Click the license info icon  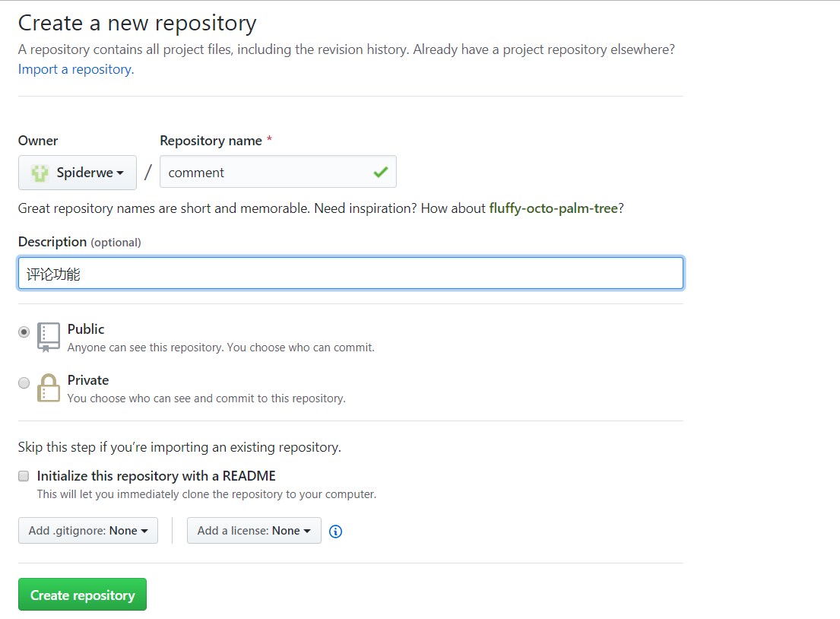[335, 531]
